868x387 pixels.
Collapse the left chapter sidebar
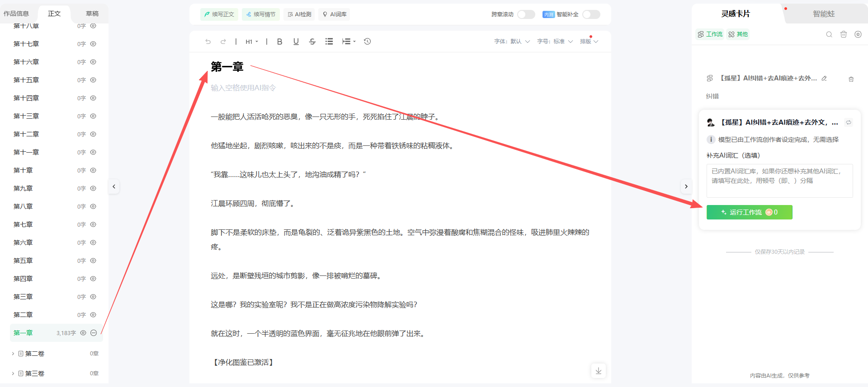point(114,187)
